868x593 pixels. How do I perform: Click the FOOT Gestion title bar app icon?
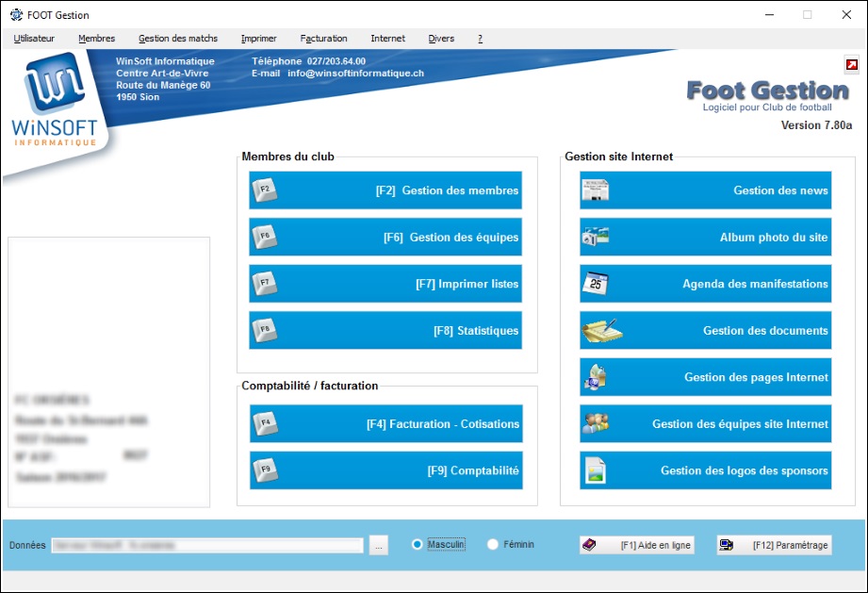point(17,15)
